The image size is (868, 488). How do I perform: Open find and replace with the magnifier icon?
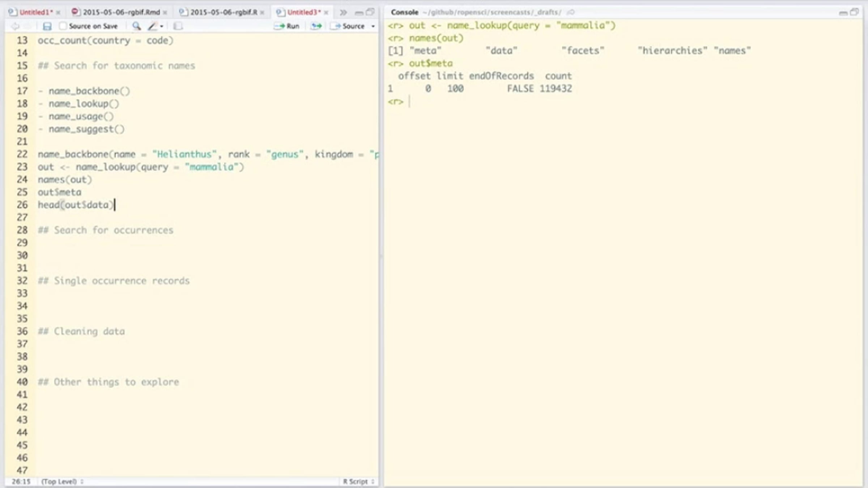136,26
